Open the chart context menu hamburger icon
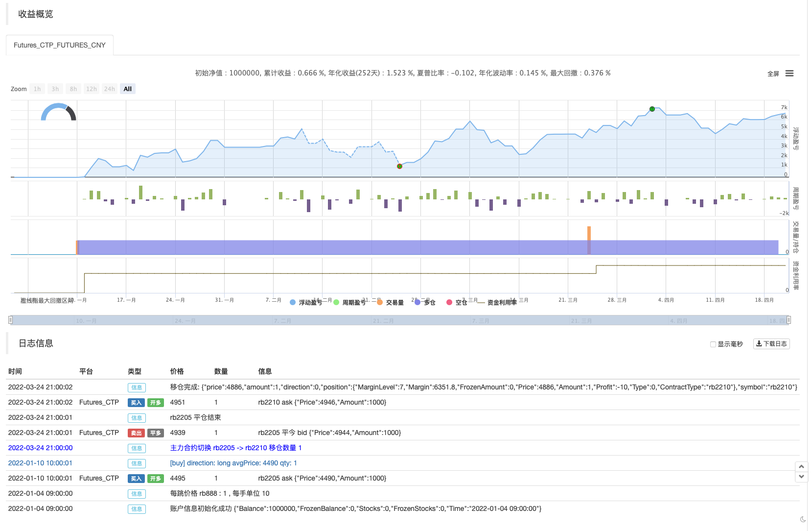The width and height of the screenshot is (812, 531). click(789, 73)
